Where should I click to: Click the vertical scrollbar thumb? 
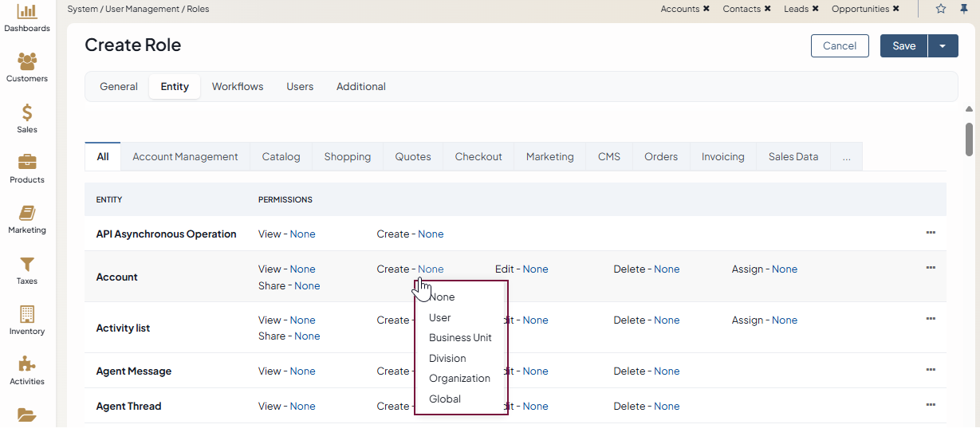click(x=969, y=140)
